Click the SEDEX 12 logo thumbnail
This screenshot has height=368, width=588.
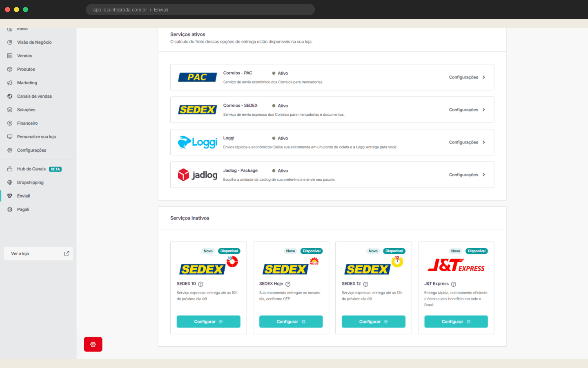[x=374, y=265]
